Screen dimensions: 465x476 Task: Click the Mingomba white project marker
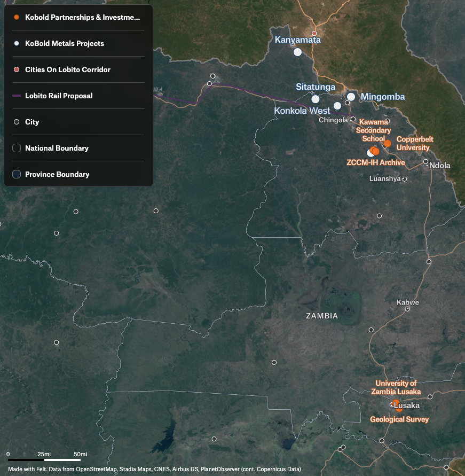(351, 97)
